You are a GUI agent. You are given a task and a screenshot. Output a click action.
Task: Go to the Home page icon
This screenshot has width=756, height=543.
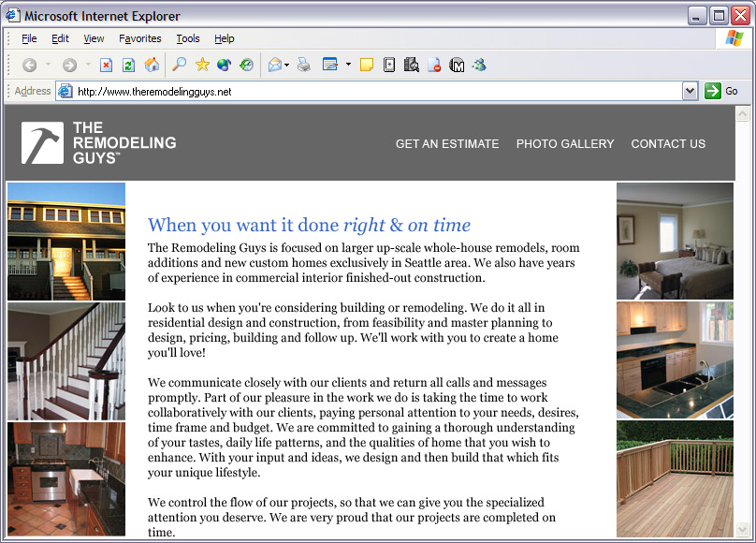[152, 66]
